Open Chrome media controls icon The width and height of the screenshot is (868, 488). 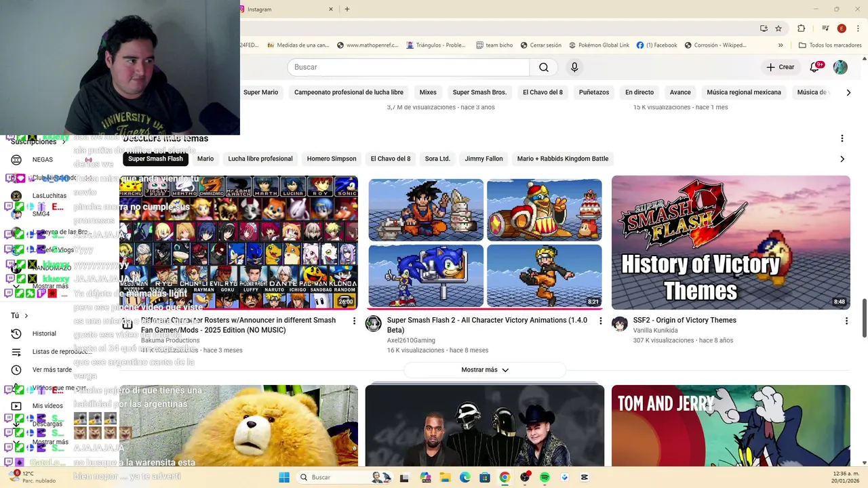(x=825, y=28)
